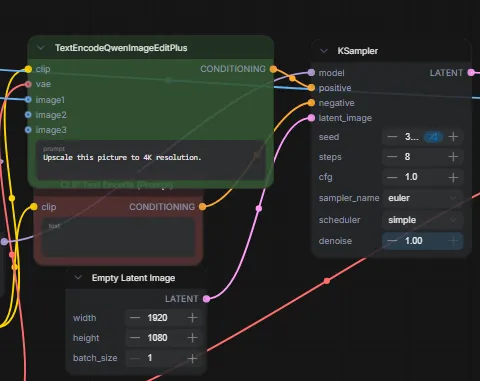Increase the denoise value
Image resolution: width=480 pixels, height=381 pixels.
click(453, 241)
